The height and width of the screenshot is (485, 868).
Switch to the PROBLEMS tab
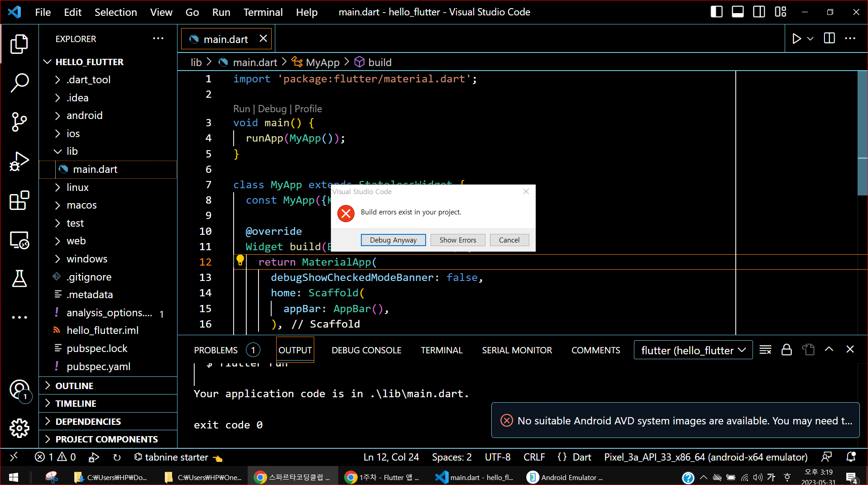[x=216, y=350]
